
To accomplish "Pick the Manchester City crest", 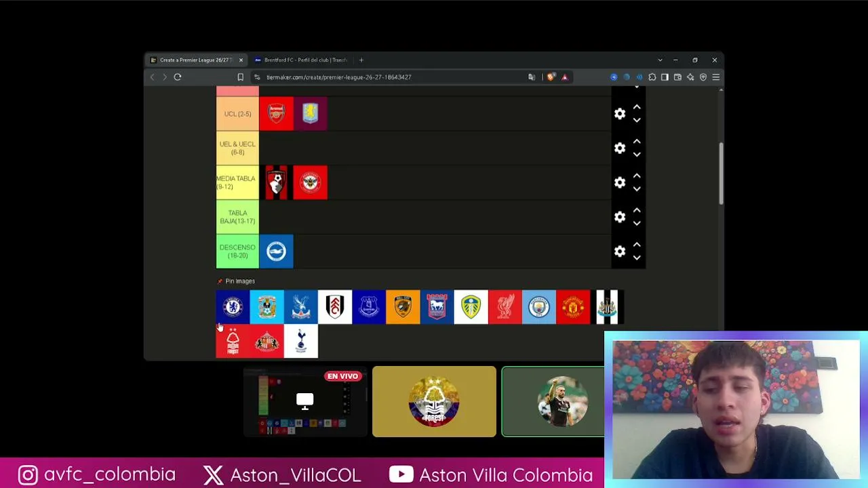I will tap(539, 307).
